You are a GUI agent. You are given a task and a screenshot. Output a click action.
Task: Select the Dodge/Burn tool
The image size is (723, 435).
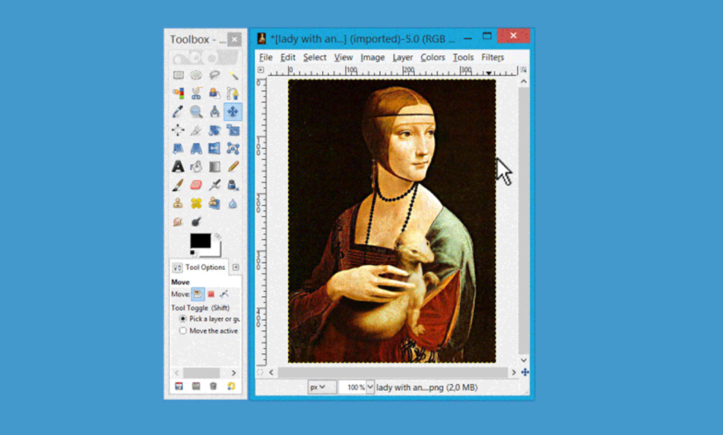(196, 222)
